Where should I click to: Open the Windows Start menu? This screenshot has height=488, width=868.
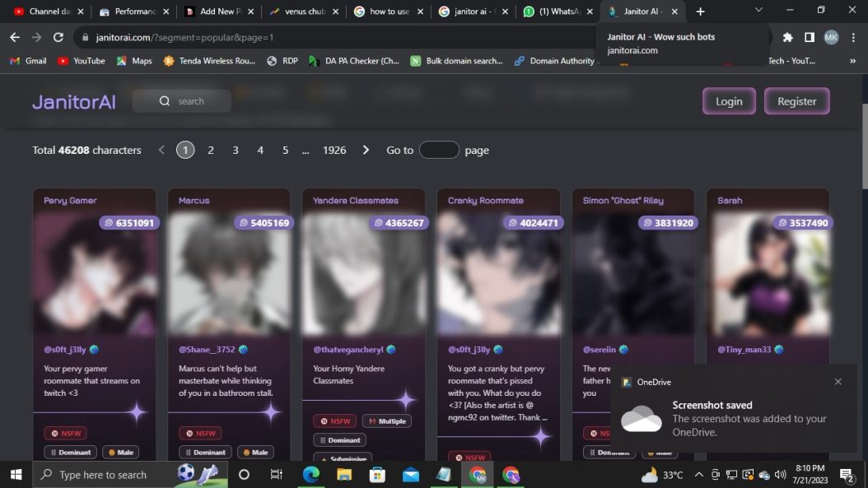[16, 475]
